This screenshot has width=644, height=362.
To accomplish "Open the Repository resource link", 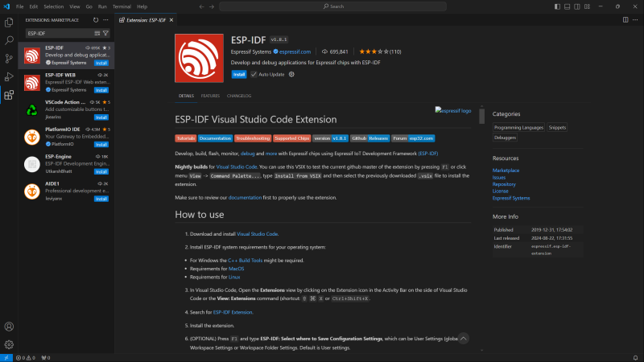I will [504, 184].
